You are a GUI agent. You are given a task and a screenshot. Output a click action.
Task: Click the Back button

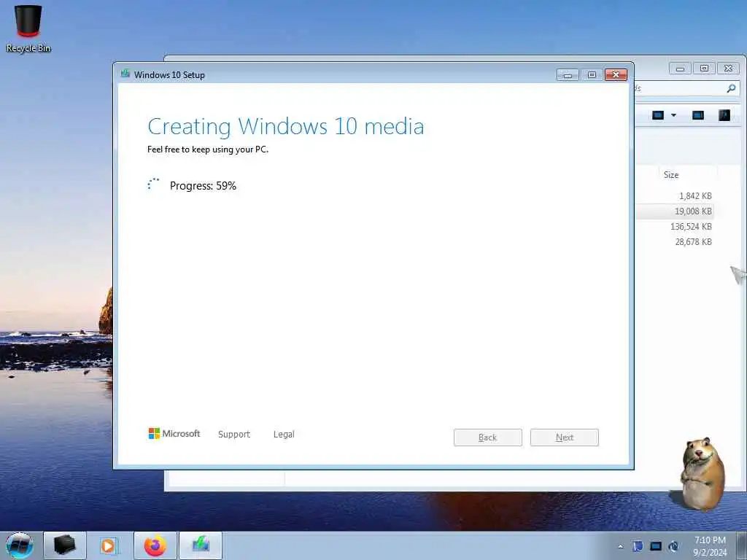pyautogui.click(x=488, y=437)
